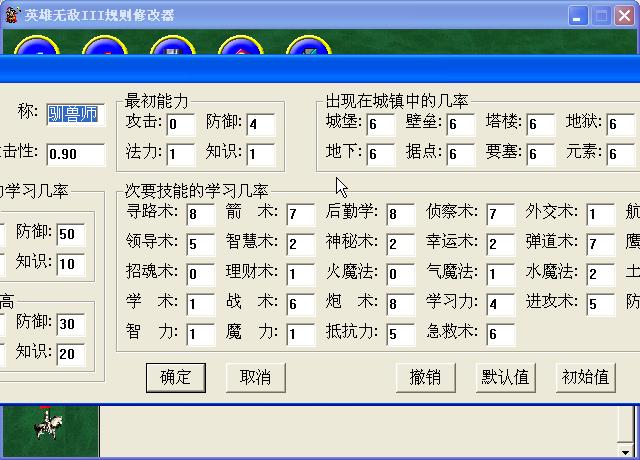Edit the 幸运术 skill chance field

501,244
